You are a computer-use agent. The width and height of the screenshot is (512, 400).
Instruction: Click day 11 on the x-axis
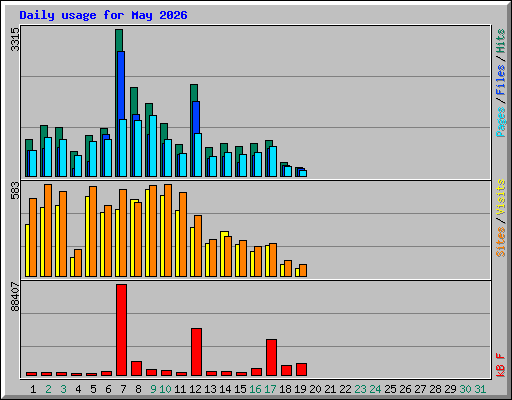point(180,389)
